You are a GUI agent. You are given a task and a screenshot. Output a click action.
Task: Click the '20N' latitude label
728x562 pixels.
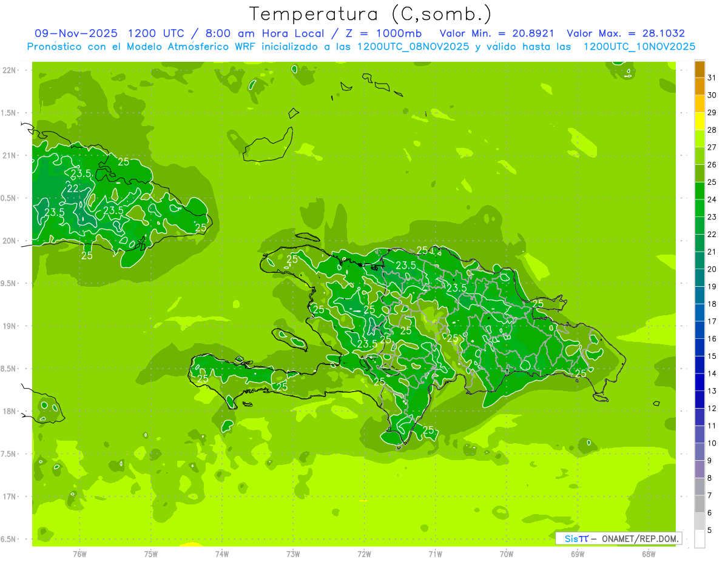(x=8, y=241)
